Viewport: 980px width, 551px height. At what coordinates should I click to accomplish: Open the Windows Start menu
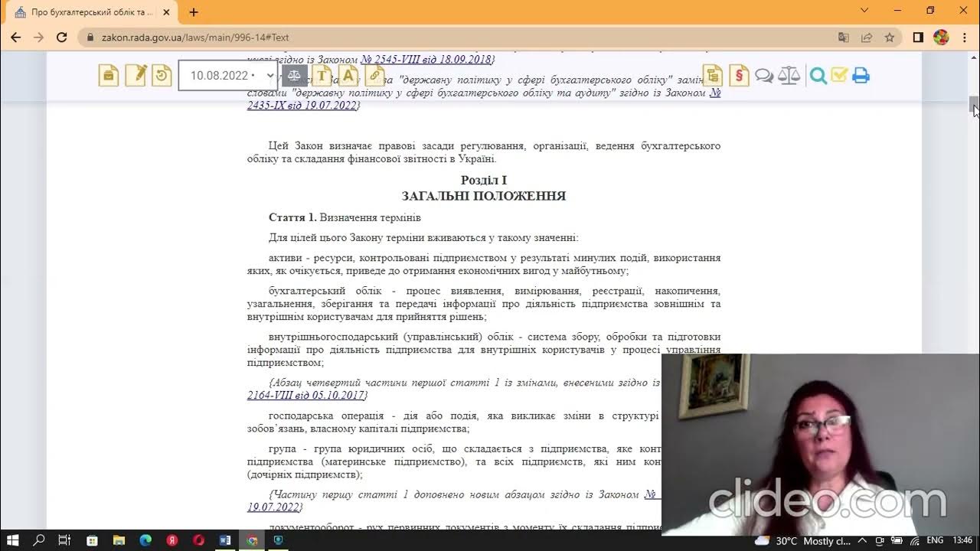coord(13,540)
